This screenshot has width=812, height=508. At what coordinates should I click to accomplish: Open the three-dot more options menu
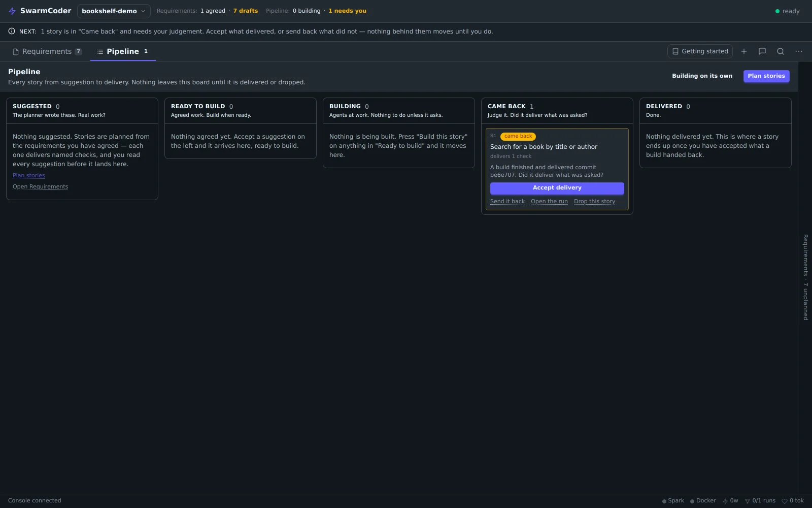799,51
